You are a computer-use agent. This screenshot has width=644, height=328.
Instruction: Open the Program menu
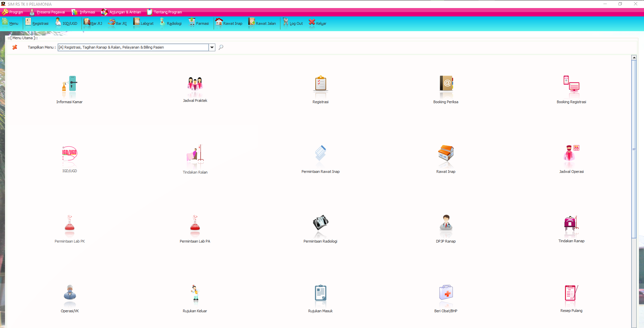click(13, 12)
